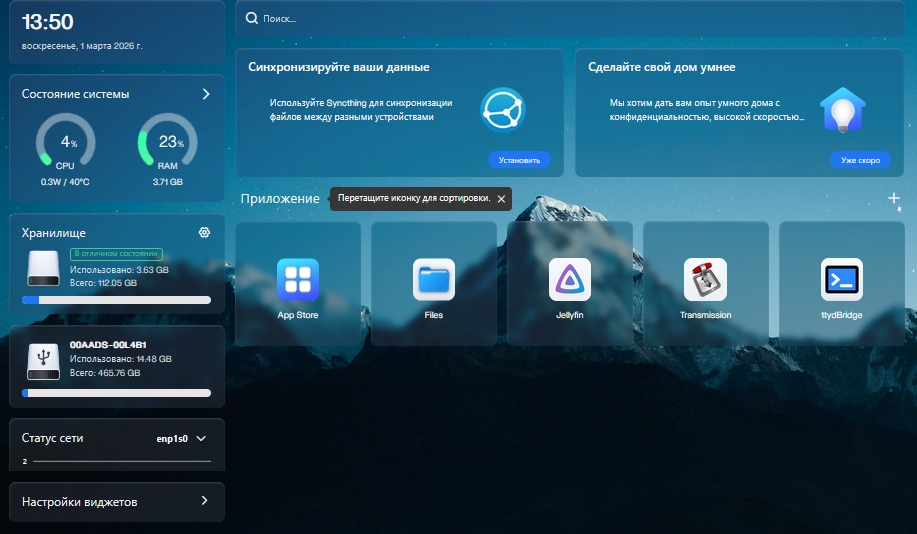This screenshot has height=534, width=917.
Task: Launch the Files app
Action: click(434, 280)
